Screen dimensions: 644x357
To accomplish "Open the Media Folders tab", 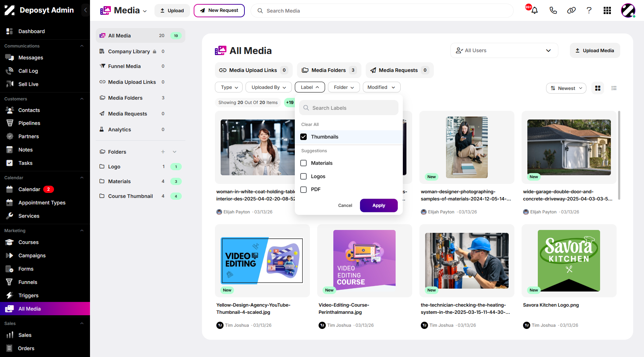I will 329,70.
